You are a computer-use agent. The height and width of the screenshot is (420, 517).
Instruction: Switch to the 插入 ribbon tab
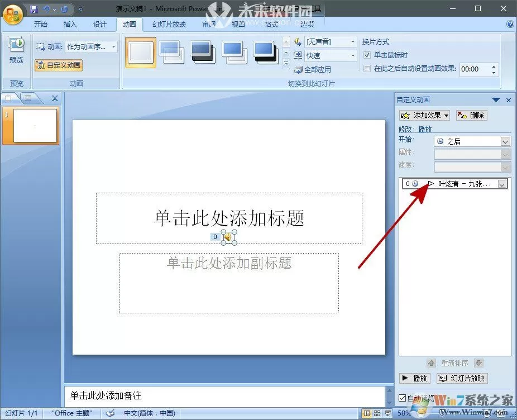coord(70,25)
